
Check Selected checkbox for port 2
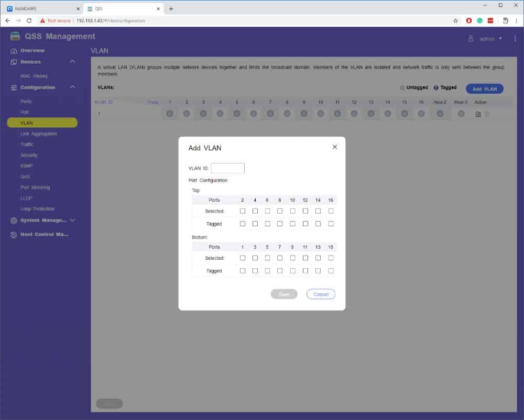click(x=242, y=211)
